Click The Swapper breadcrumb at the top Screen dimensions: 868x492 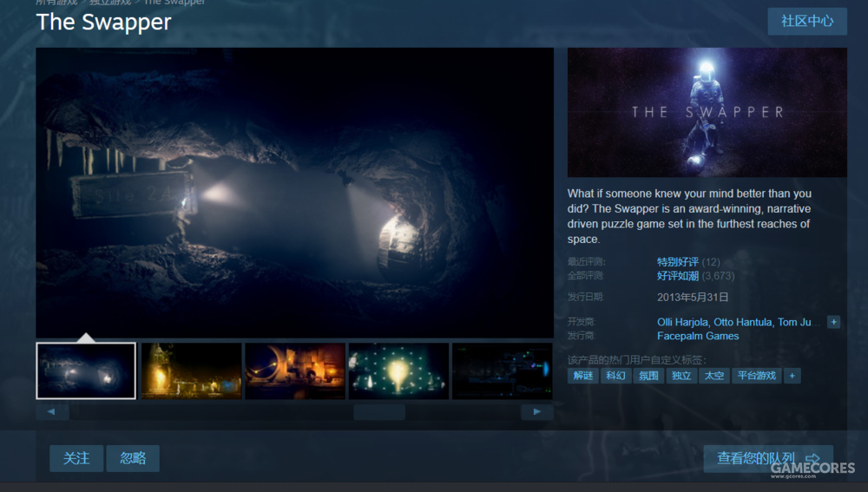point(174,3)
